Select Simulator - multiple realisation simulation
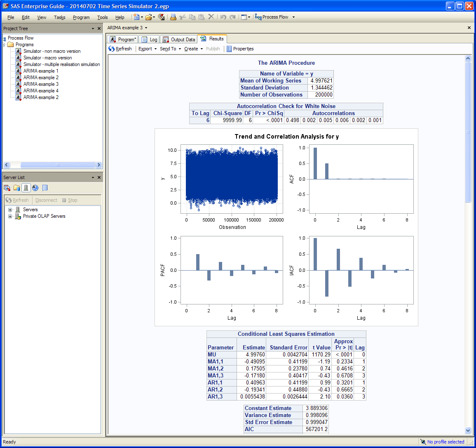The image size is (476, 448). (x=62, y=64)
